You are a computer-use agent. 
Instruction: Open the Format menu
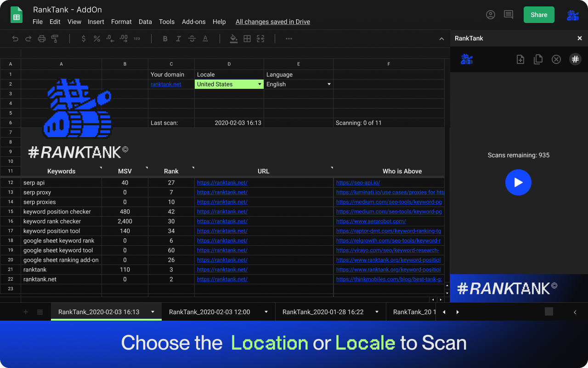coord(121,22)
